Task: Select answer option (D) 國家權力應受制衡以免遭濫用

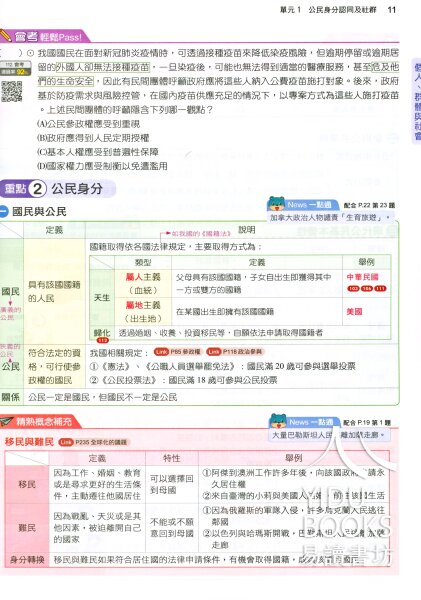Action: coord(102,166)
